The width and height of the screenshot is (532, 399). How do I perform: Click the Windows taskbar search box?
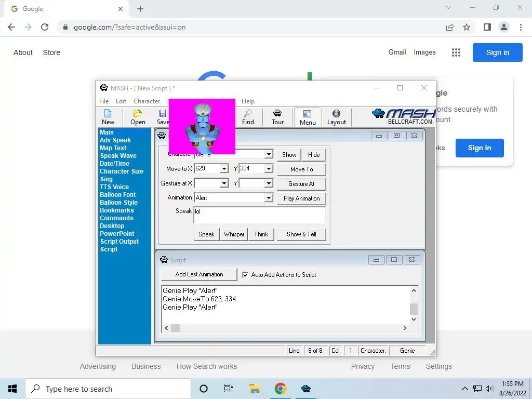coord(108,389)
